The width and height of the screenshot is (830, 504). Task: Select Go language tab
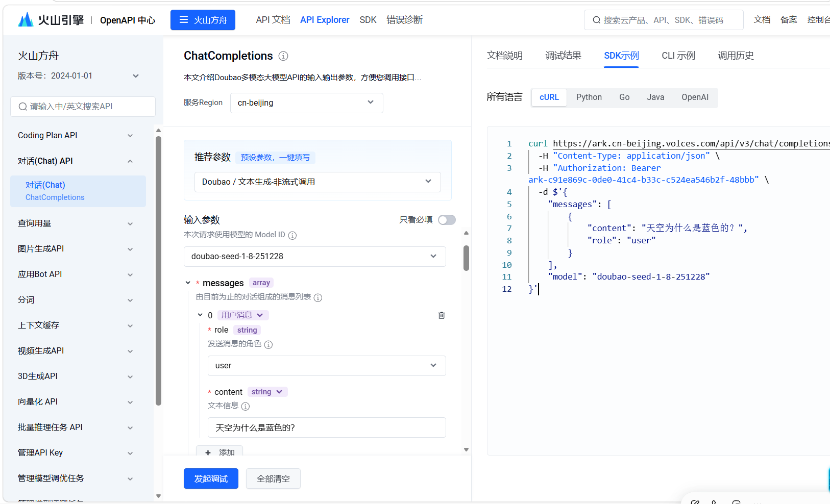(624, 97)
